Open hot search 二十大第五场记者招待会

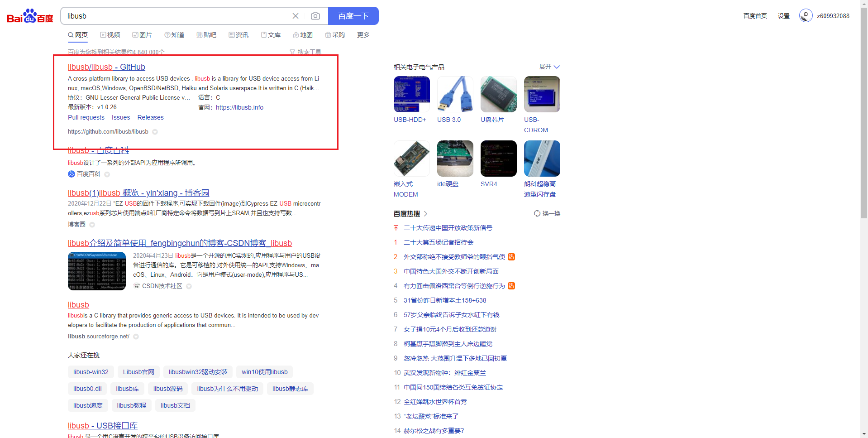click(x=439, y=242)
